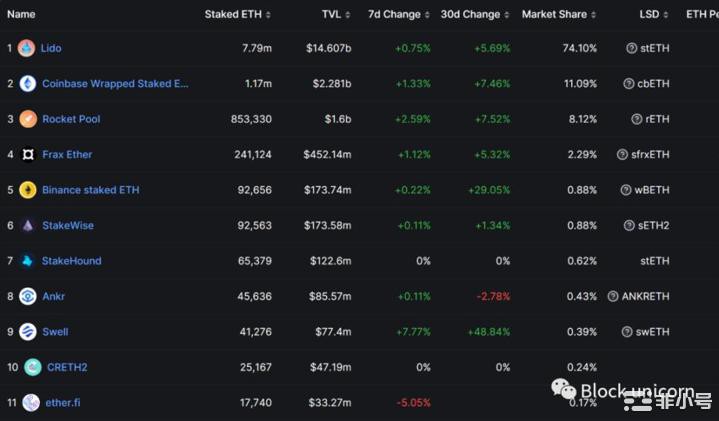Open the StakeHound protocol page
Image resolution: width=719 pixels, height=421 pixels.
[x=71, y=261]
